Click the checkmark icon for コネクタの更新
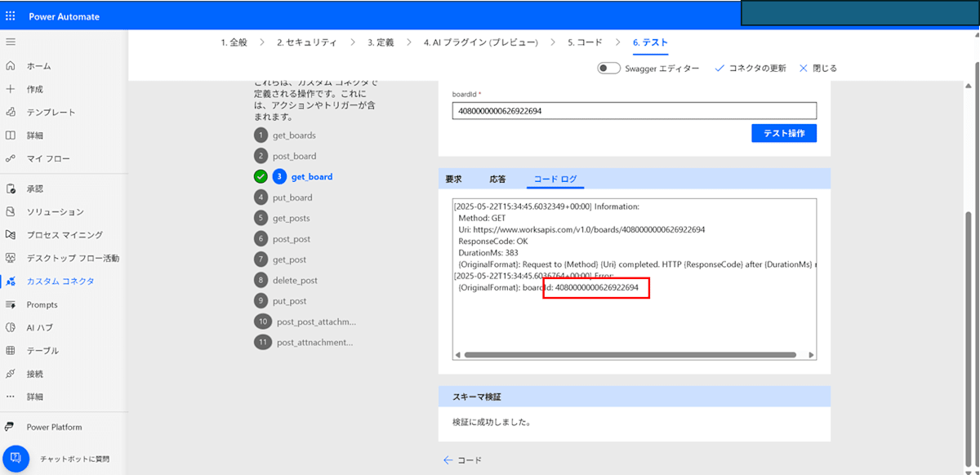This screenshot has width=980, height=475. pos(719,69)
